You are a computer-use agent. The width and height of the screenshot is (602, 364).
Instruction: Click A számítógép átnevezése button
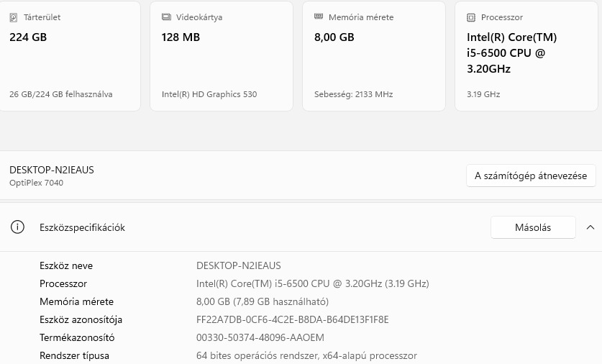pyautogui.click(x=531, y=176)
